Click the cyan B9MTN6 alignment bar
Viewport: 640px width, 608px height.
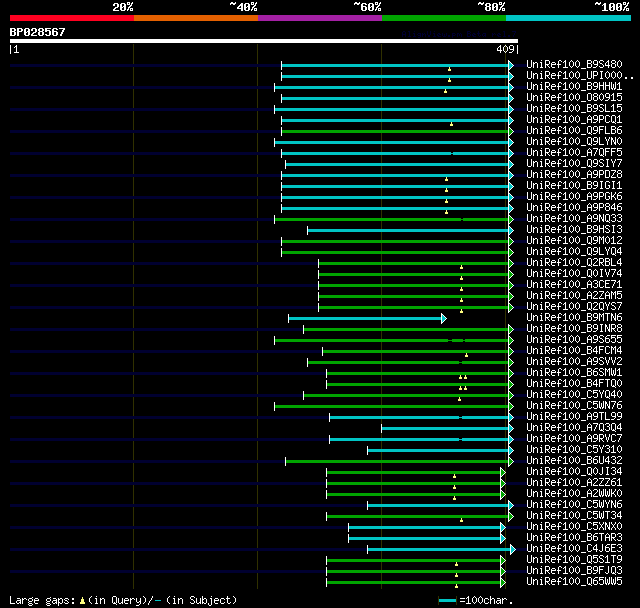point(365,319)
